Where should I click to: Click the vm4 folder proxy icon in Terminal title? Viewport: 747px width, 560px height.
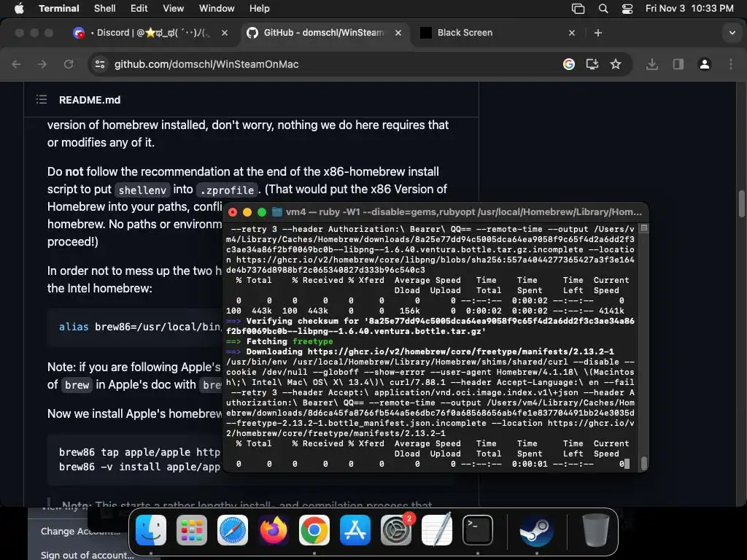[x=276, y=212]
